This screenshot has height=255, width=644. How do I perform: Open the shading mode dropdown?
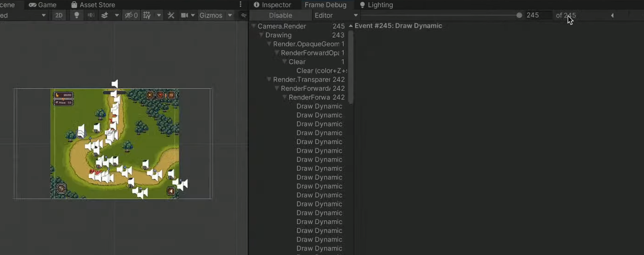pos(24,15)
